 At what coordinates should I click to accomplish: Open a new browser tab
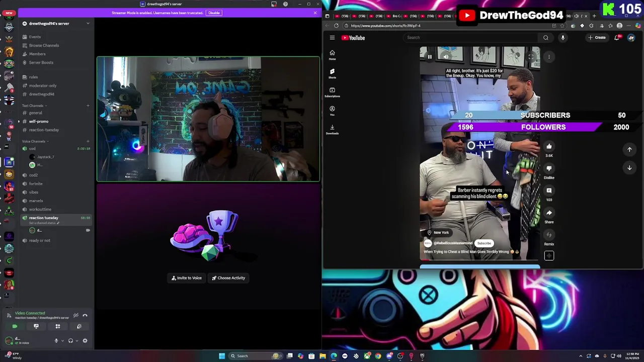point(594,16)
